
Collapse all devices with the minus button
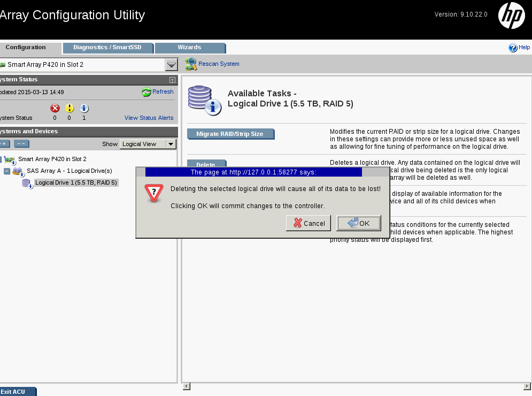21,144
